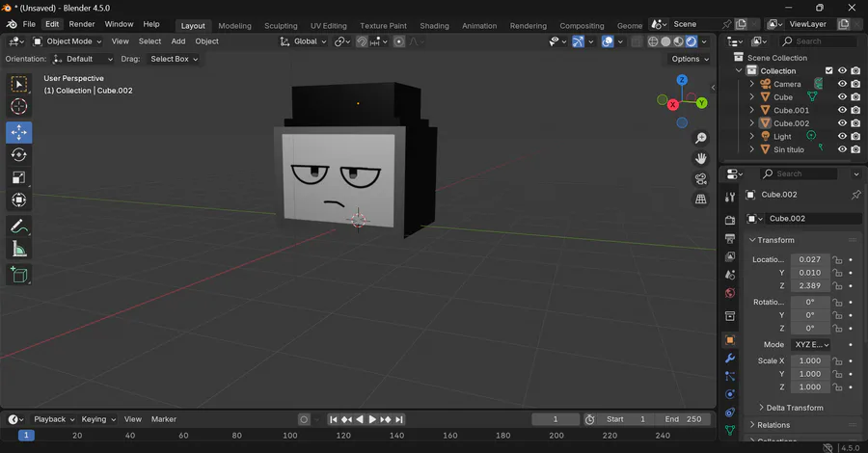Open the Output properties tab

pos(730,238)
